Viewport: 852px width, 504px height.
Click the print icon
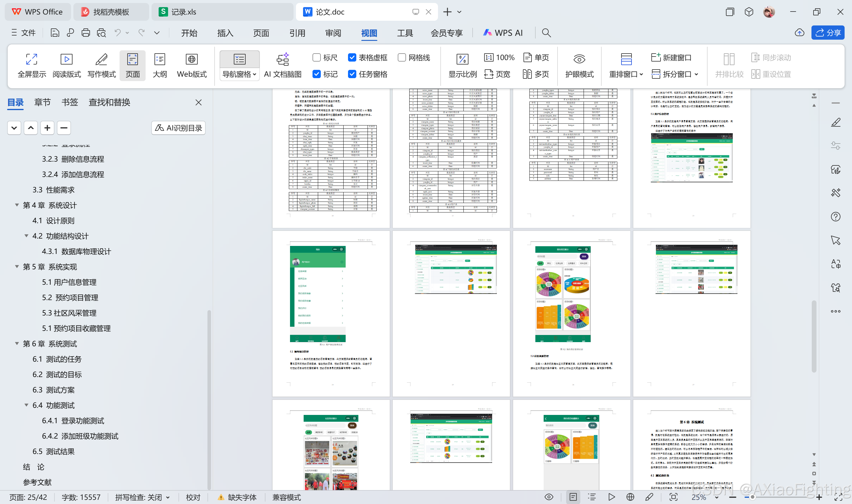point(86,33)
